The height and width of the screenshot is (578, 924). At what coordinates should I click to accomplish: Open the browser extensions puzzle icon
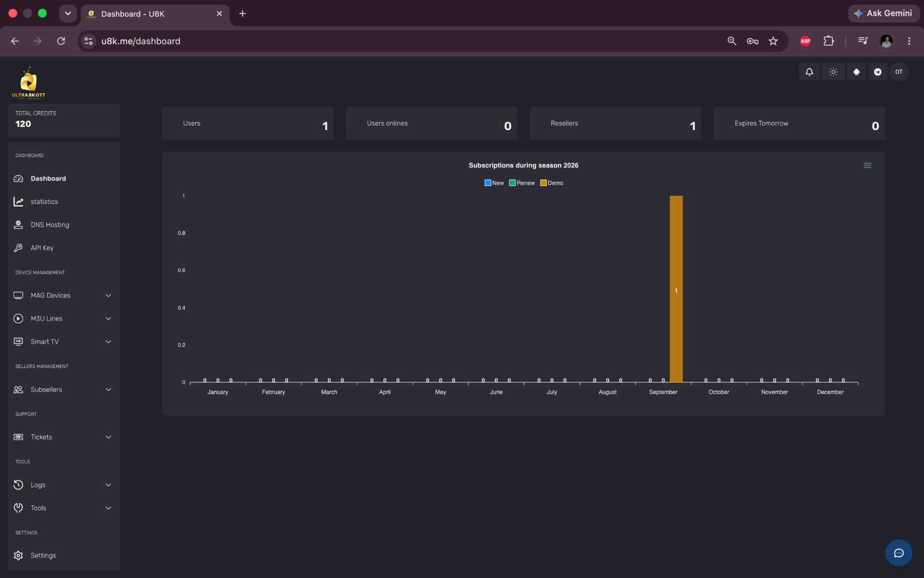[x=829, y=41]
